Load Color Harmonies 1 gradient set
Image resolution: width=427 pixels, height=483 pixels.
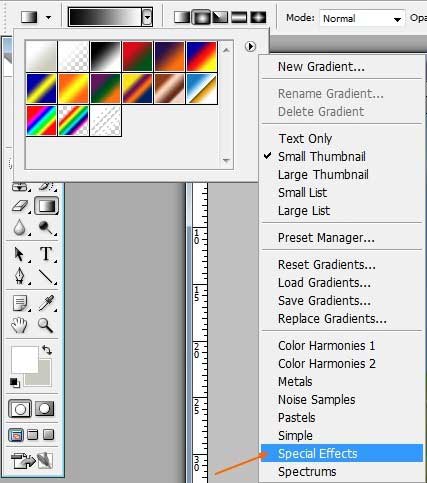[x=327, y=346]
